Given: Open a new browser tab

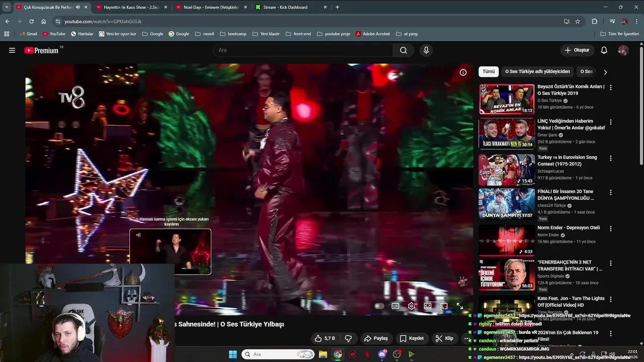Looking at the screenshot, I should [x=337, y=7].
